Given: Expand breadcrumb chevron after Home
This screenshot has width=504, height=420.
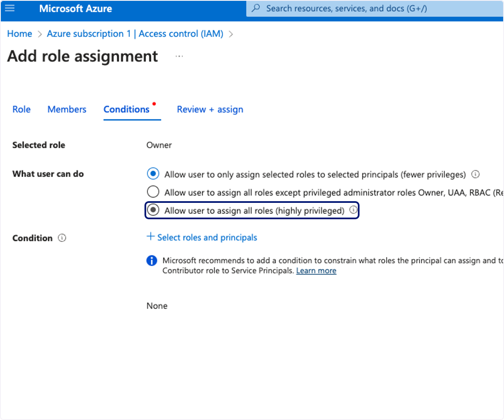Looking at the screenshot, I should point(40,34).
